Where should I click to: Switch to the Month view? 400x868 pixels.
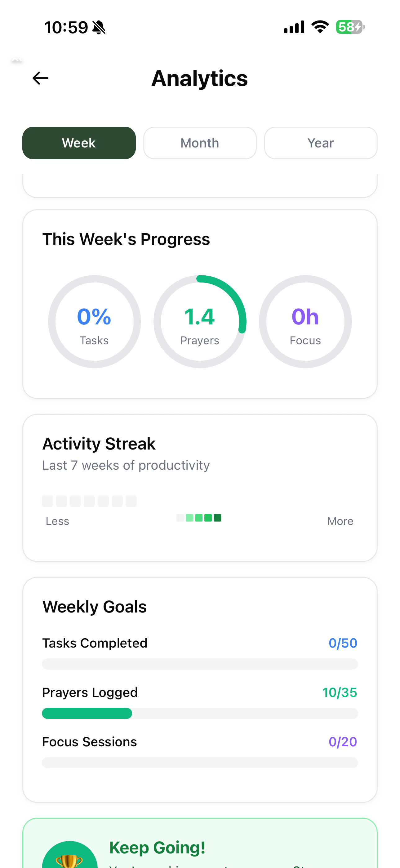tap(200, 143)
